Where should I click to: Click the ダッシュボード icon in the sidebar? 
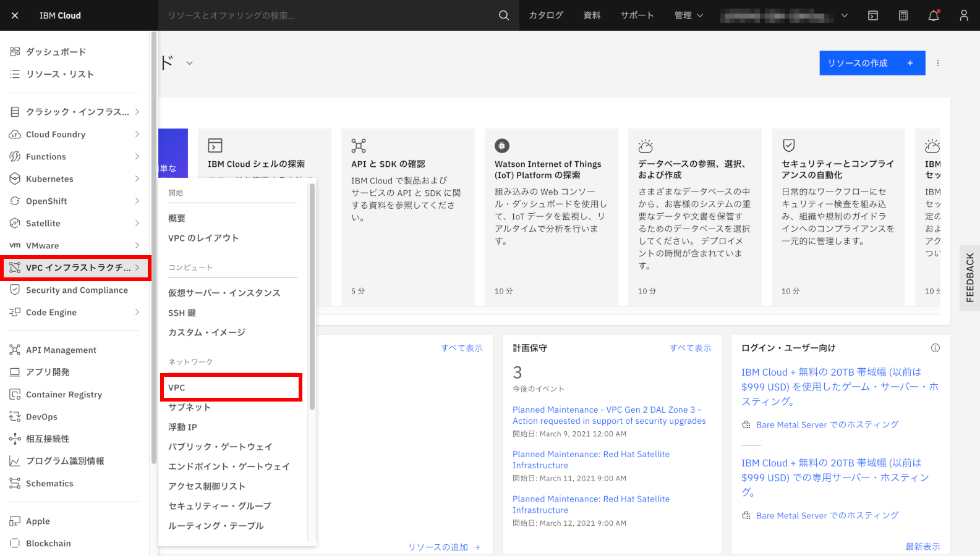15,52
